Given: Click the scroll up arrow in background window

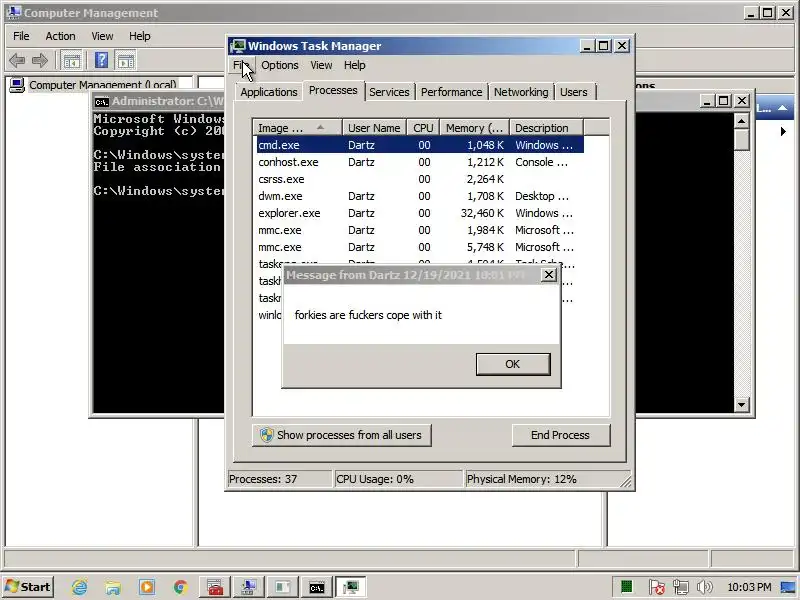Looking at the screenshot, I should [x=741, y=121].
